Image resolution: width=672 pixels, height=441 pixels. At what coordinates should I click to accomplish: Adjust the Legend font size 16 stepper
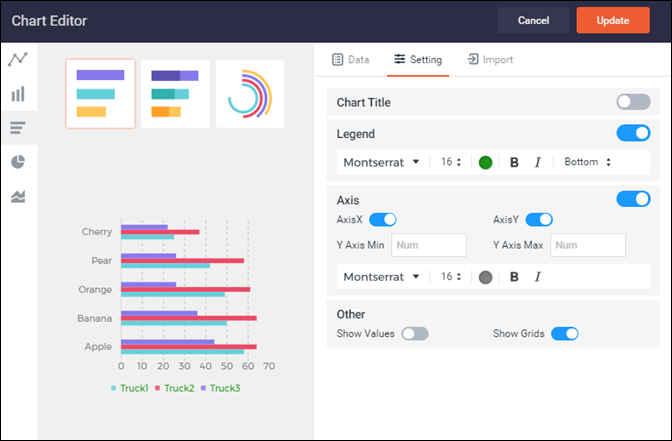click(x=451, y=162)
